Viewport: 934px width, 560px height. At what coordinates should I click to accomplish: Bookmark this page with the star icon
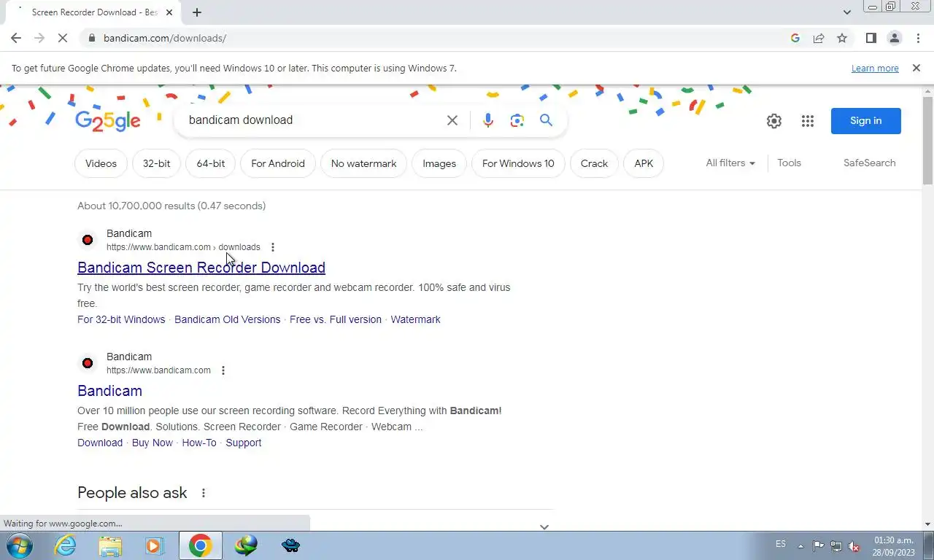click(x=842, y=38)
